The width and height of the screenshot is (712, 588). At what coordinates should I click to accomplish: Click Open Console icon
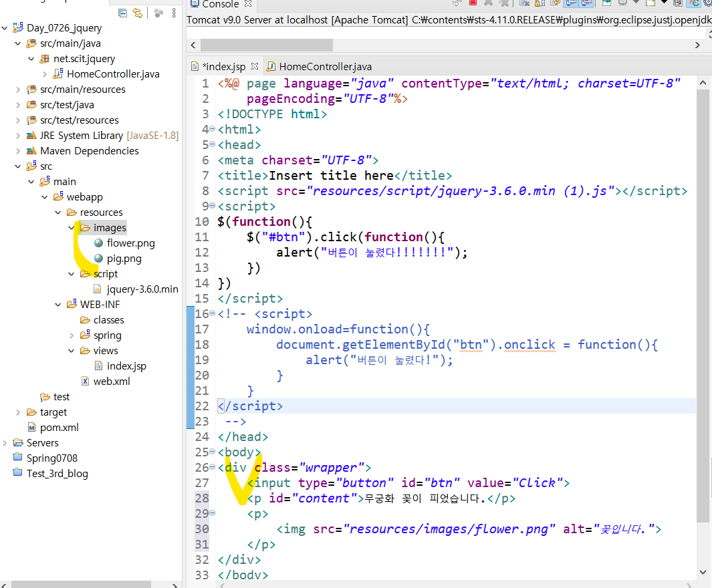point(650,3)
